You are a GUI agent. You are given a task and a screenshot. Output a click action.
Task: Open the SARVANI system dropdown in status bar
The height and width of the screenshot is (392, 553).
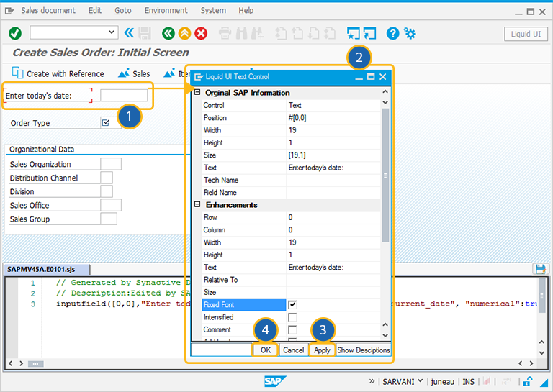click(421, 380)
